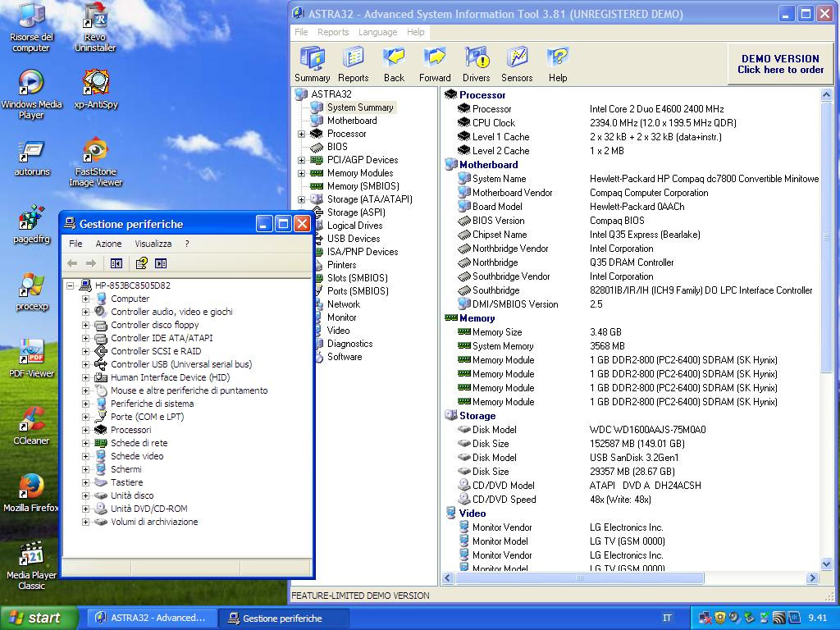Expand Schede di rete device category
The width and height of the screenshot is (840, 630).
pyautogui.click(x=85, y=443)
